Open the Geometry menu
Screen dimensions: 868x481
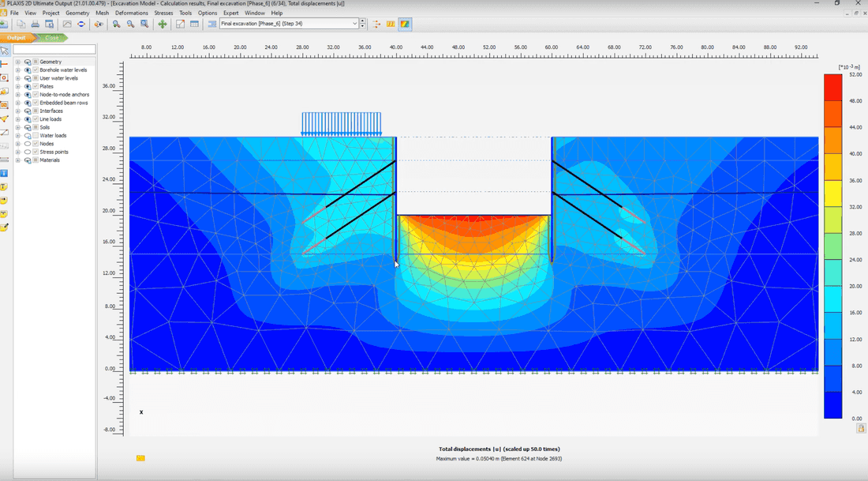coord(77,13)
